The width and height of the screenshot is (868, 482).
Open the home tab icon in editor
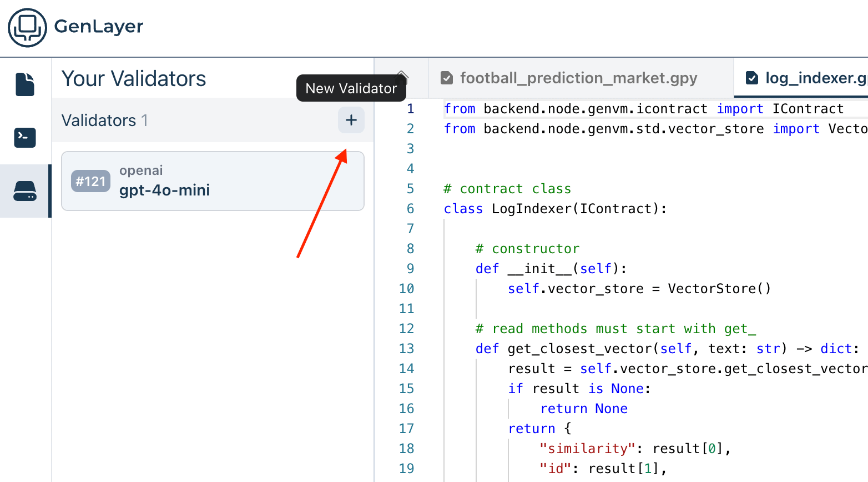[x=402, y=78]
